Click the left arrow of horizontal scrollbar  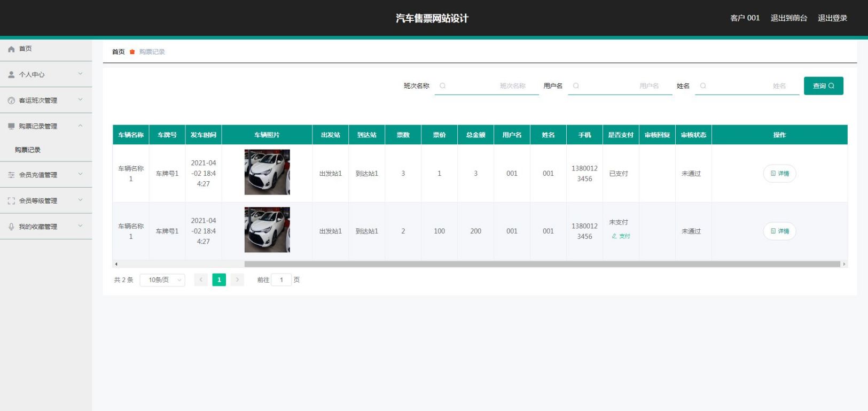116,264
